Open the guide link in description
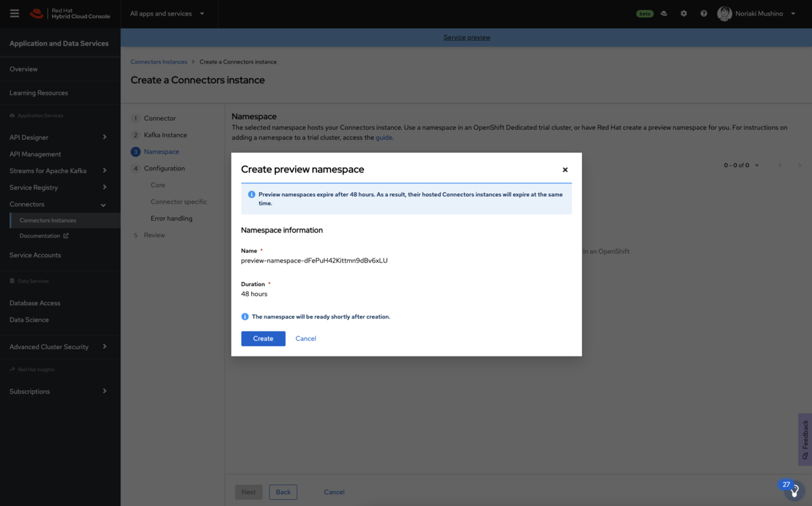 (x=384, y=137)
